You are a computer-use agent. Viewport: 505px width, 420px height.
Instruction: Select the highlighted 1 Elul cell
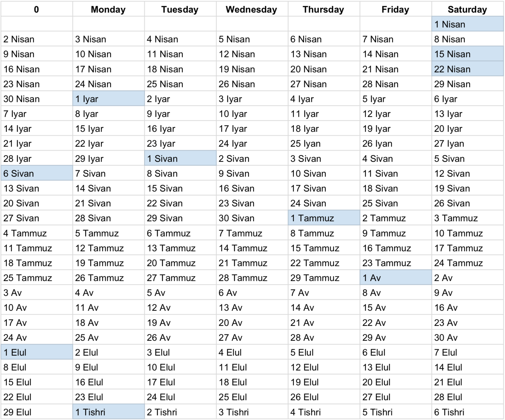click(37, 352)
